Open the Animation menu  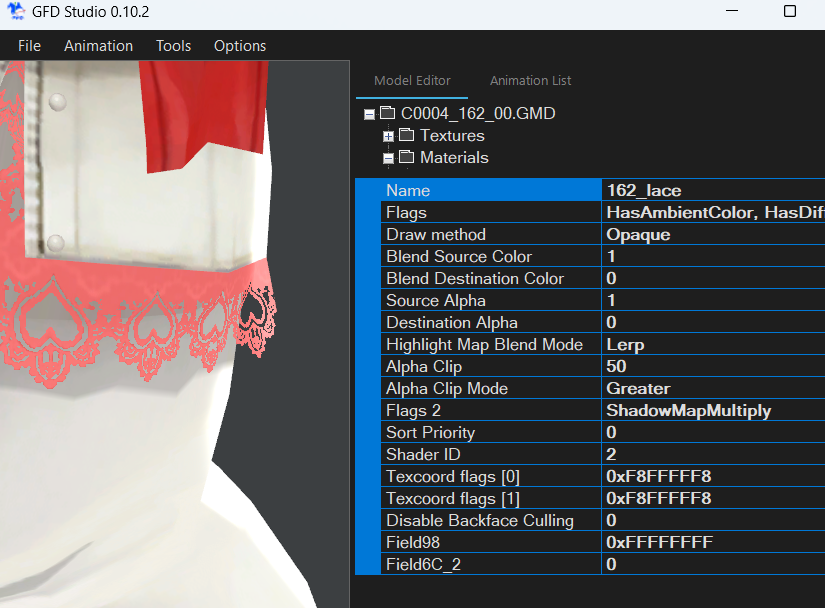(98, 46)
